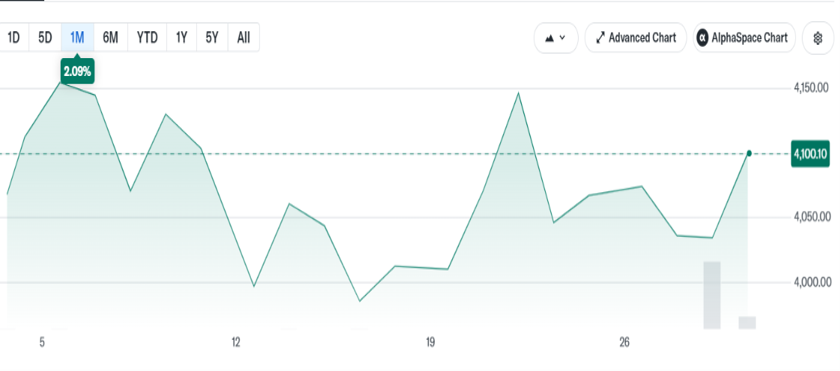
Task: Click the area chart type icon
Action: (549, 38)
